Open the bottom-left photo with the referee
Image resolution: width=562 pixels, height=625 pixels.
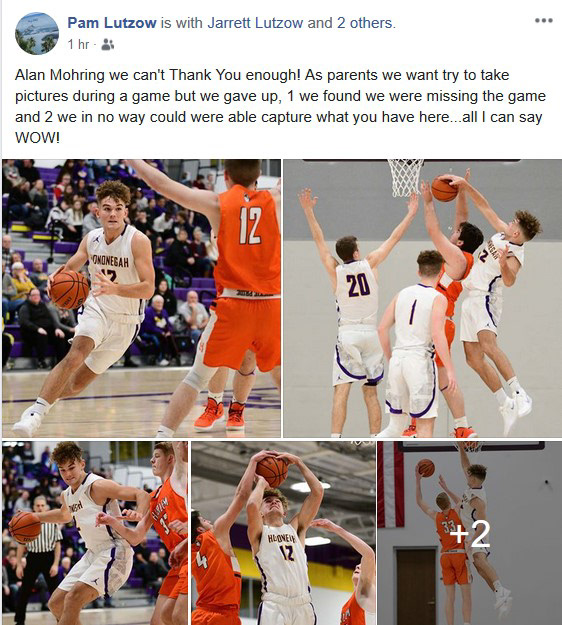pos(95,533)
